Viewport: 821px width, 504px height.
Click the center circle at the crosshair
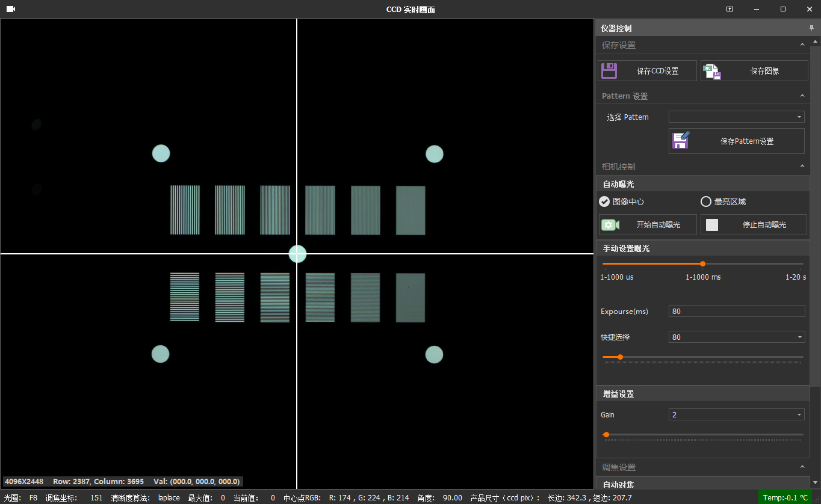click(297, 254)
